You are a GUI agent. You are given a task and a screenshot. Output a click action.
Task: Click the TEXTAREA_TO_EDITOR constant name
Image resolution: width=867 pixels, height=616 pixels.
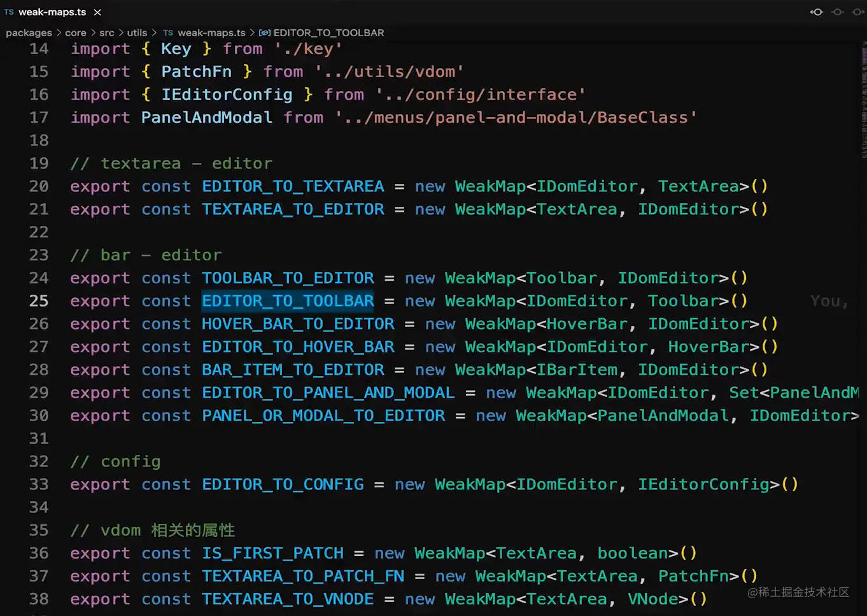[x=293, y=209]
